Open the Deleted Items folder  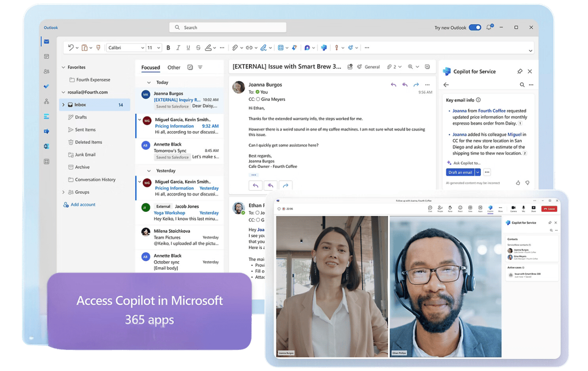tap(85, 142)
